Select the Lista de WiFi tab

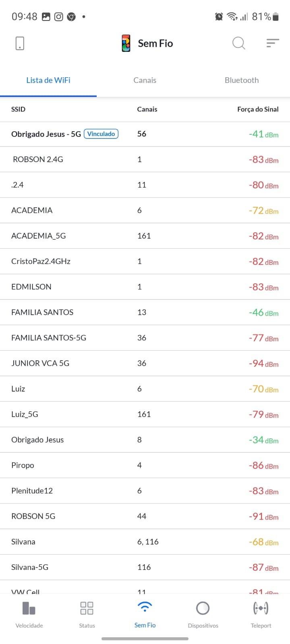(x=48, y=80)
